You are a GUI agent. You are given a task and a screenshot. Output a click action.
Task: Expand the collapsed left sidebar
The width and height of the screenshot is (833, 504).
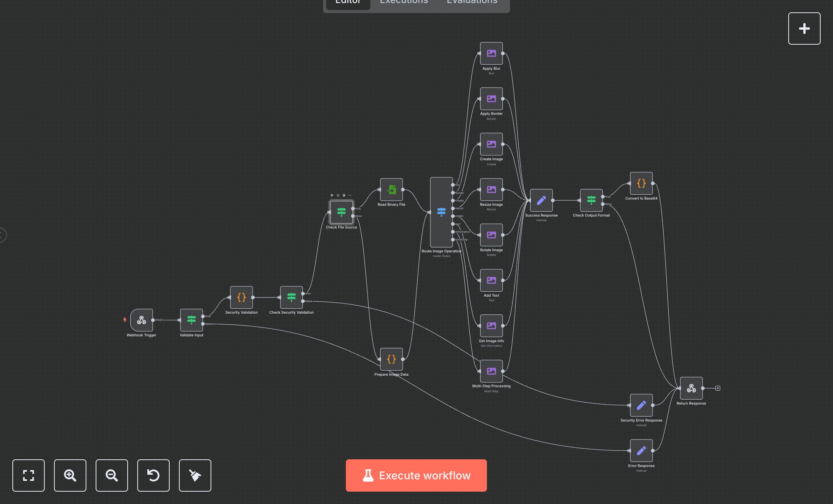2,235
